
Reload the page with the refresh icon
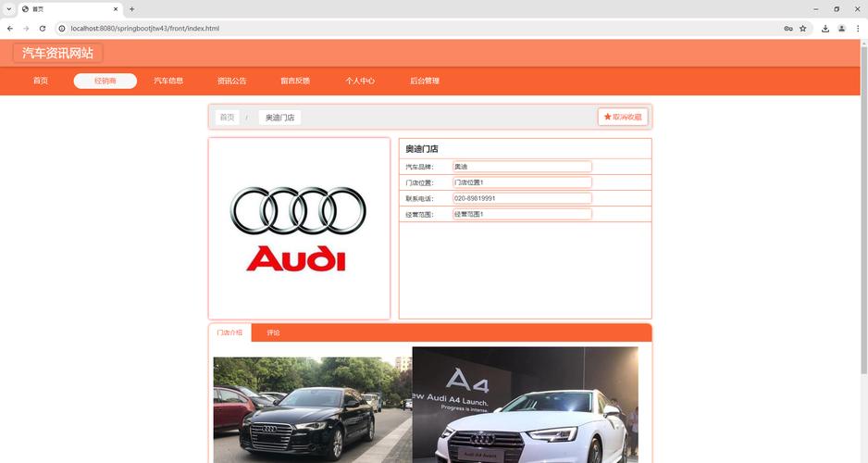tap(42, 29)
